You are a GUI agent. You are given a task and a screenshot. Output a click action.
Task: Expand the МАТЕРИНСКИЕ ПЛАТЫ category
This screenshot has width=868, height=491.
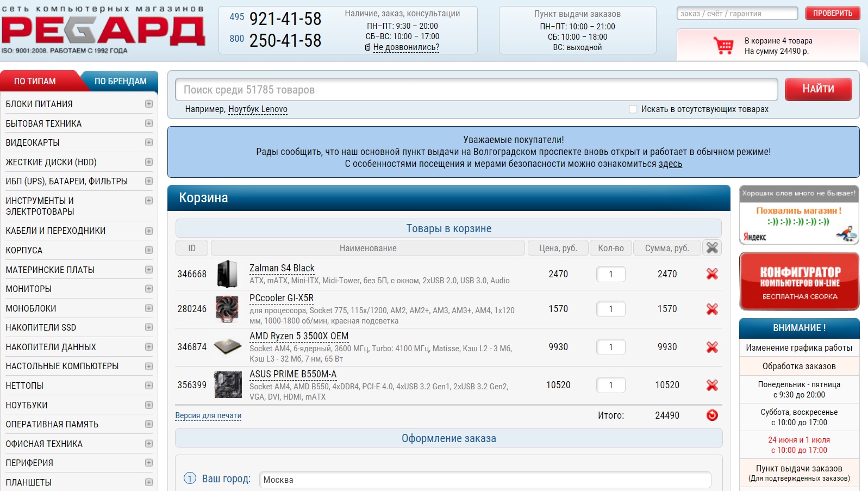149,270
